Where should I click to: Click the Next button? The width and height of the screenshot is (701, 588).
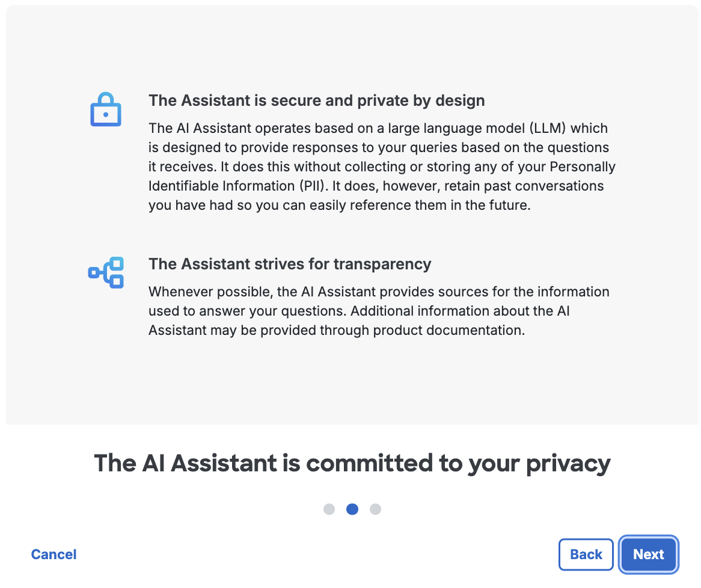pyautogui.click(x=649, y=554)
